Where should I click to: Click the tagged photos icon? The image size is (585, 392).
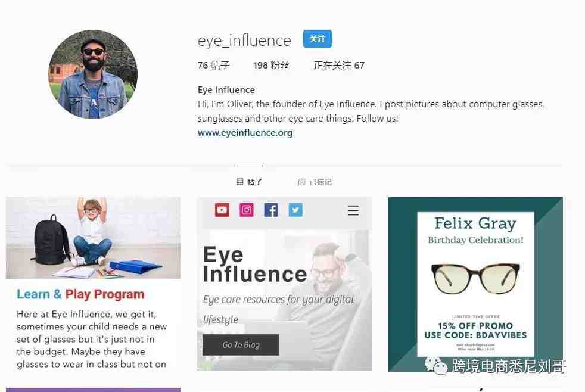(x=302, y=182)
